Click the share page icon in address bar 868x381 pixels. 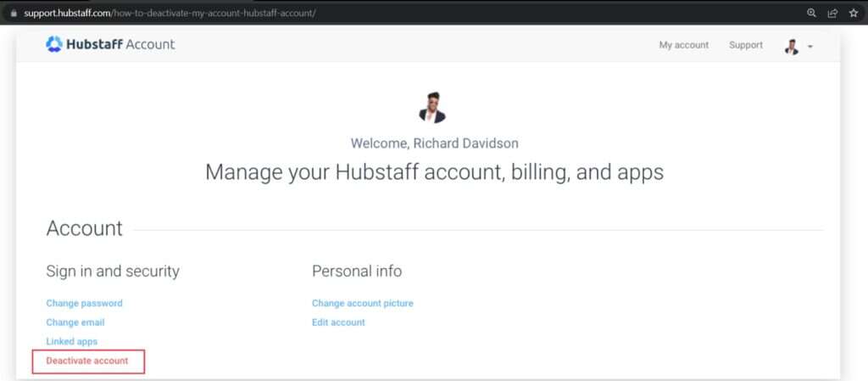tap(832, 14)
